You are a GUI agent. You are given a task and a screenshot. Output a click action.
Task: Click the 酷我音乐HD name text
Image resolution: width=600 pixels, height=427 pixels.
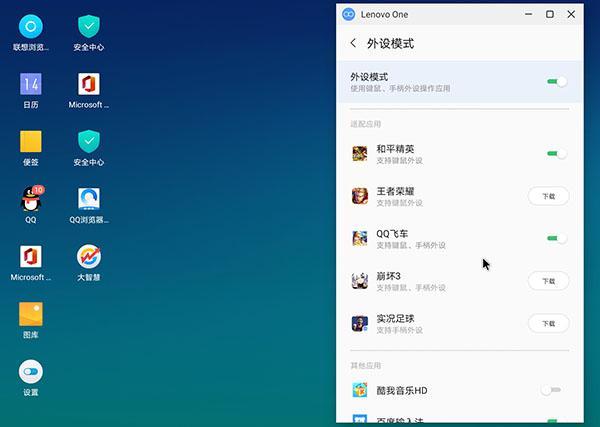pos(402,390)
